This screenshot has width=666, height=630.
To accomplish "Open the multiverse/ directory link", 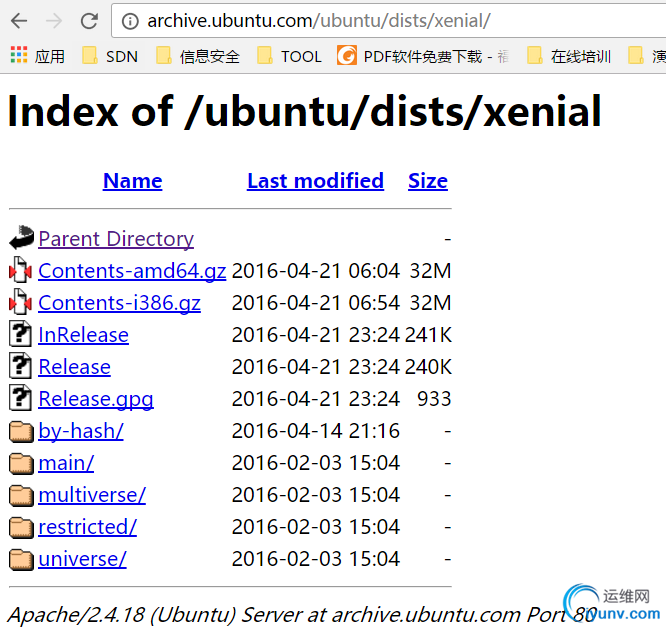I will (92, 495).
